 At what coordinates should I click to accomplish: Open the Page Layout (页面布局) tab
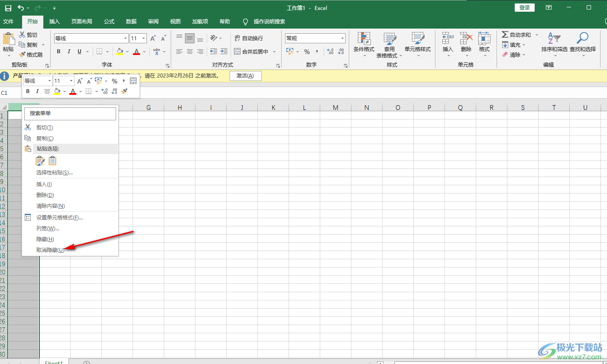[x=82, y=21]
